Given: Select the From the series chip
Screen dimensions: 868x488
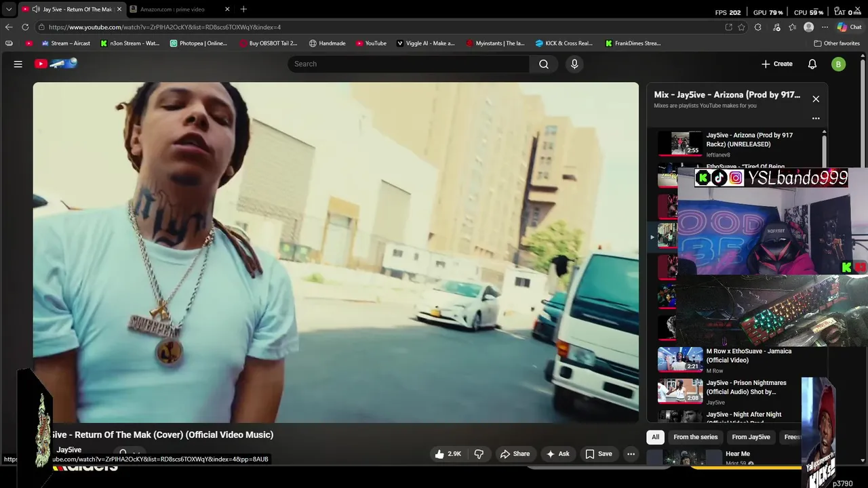Looking at the screenshot, I should click(x=695, y=437).
